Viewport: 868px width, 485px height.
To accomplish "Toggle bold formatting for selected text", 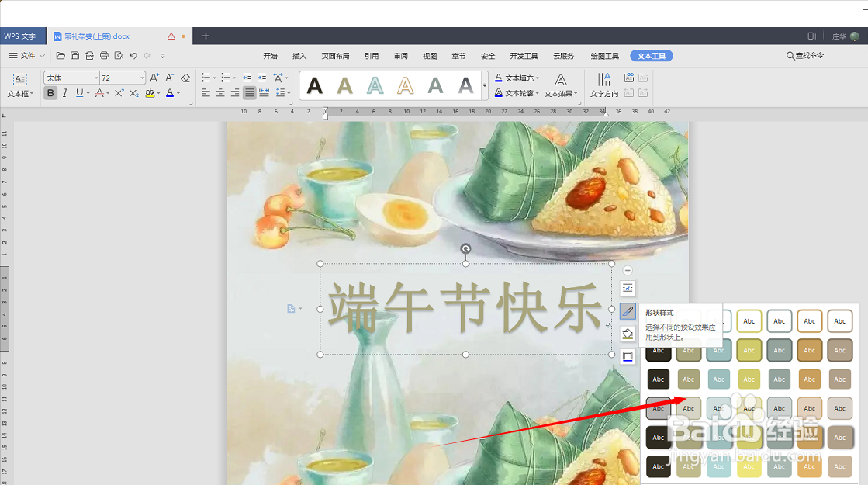I will [50, 93].
